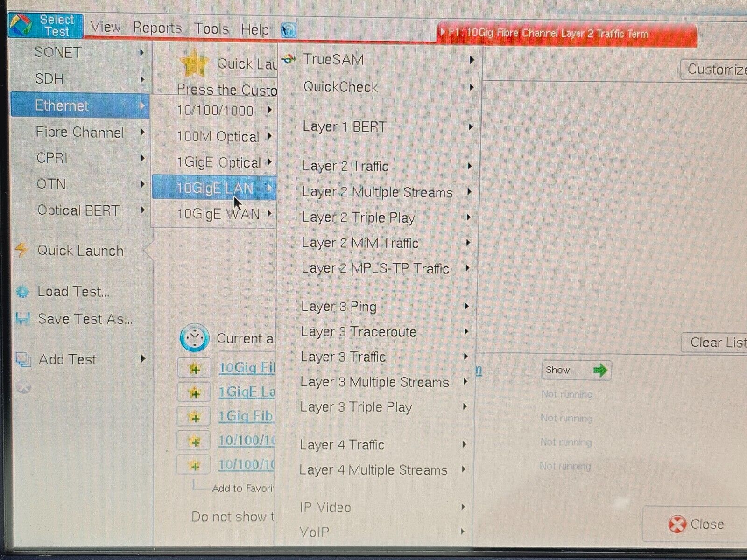Add 1Gig Fibre test to favorites star
Screen dimensions: 747x560
(x=194, y=417)
